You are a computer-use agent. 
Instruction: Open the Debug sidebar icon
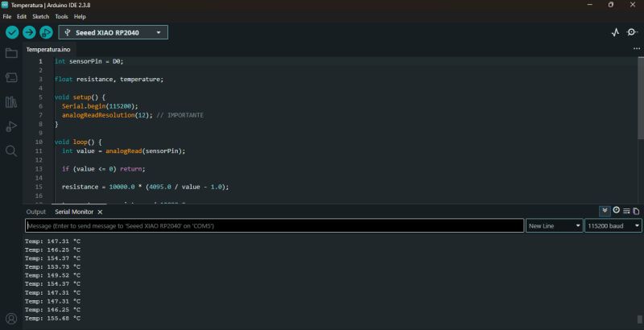(x=11, y=126)
